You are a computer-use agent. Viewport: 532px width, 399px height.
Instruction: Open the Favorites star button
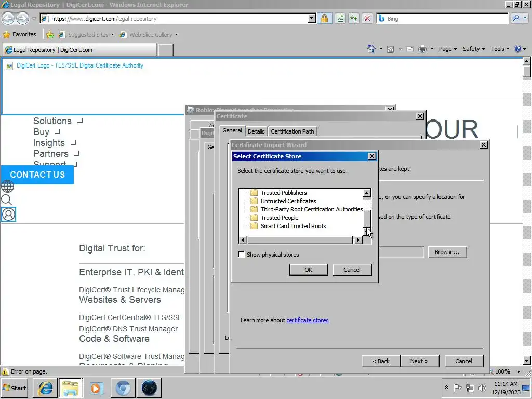(20, 35)
